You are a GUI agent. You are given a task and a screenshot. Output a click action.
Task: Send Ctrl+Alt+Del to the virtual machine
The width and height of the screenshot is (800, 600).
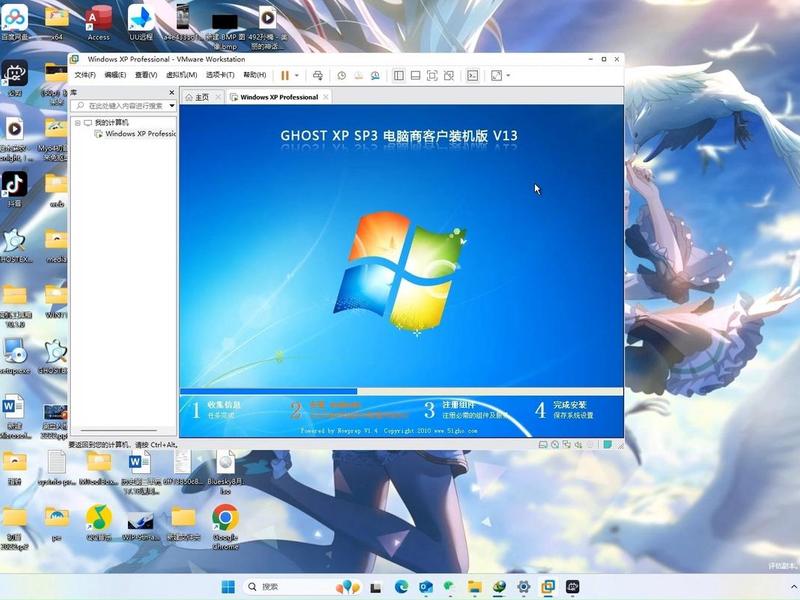(317, 76)
